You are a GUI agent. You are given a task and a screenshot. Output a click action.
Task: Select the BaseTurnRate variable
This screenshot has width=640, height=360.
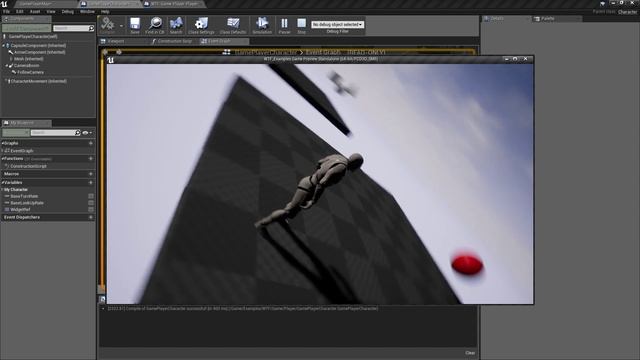[x=24, y=196]
